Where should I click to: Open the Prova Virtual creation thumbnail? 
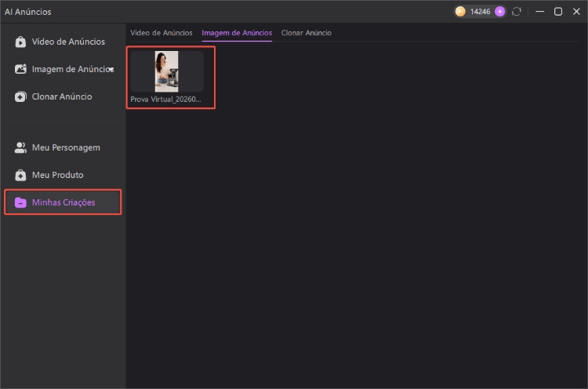[167, 71]
